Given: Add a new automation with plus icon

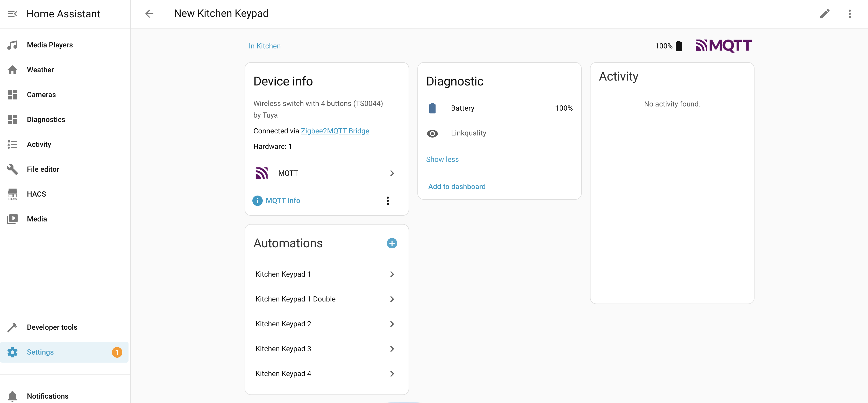Looking at the screenshot, I should [392, 243].
